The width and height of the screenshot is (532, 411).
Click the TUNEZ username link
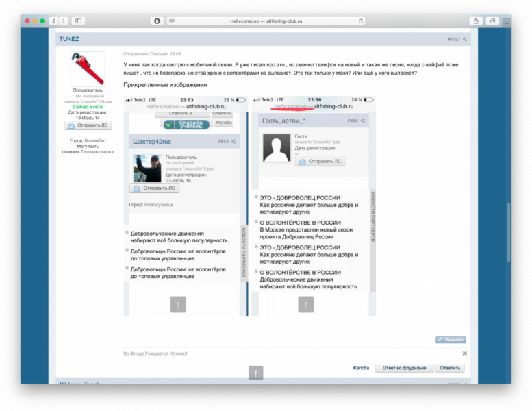coord(69,39)
